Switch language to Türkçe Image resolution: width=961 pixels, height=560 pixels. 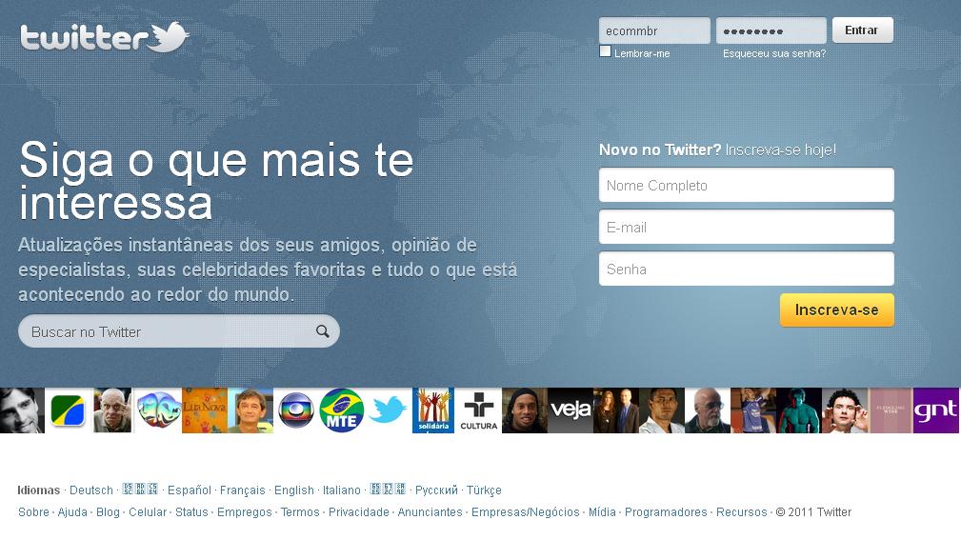[x=484, y=490]
